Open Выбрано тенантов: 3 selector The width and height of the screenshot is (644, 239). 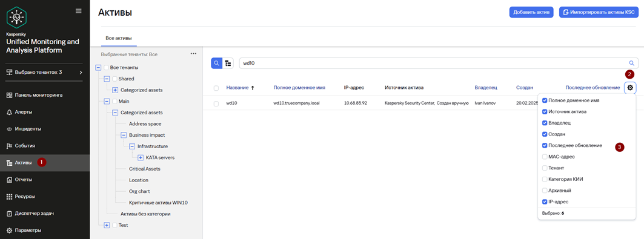pyautogui.click(x=45, y=73)
